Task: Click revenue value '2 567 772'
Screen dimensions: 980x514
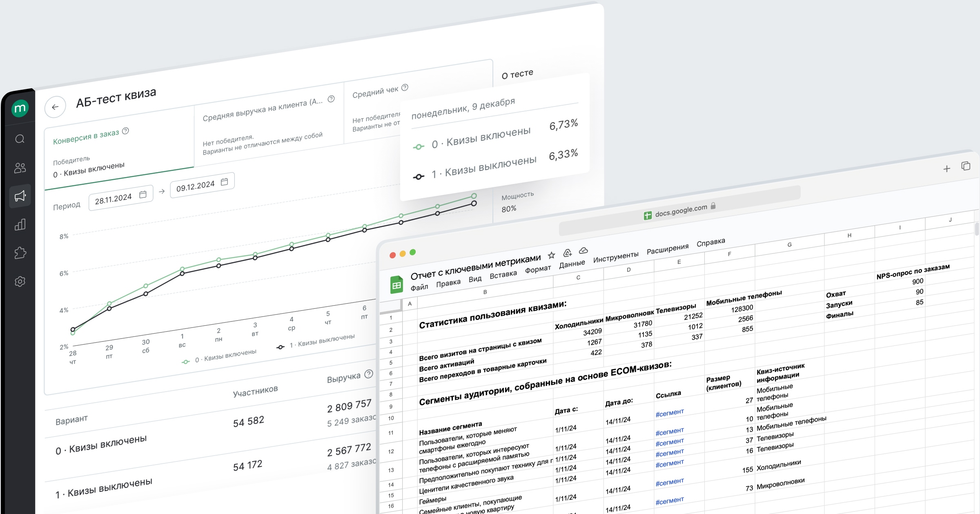Action: [349, 450]
